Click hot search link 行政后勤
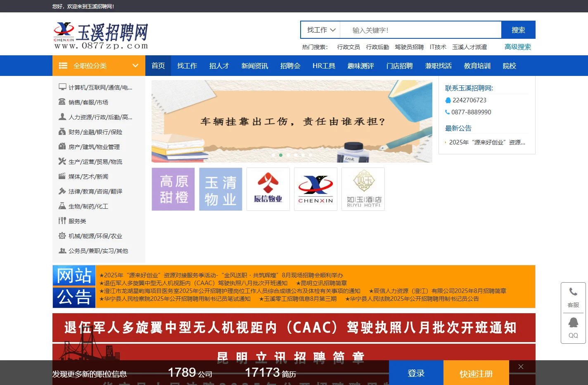Screen dimensions: 588x385 tap(377, 47)
